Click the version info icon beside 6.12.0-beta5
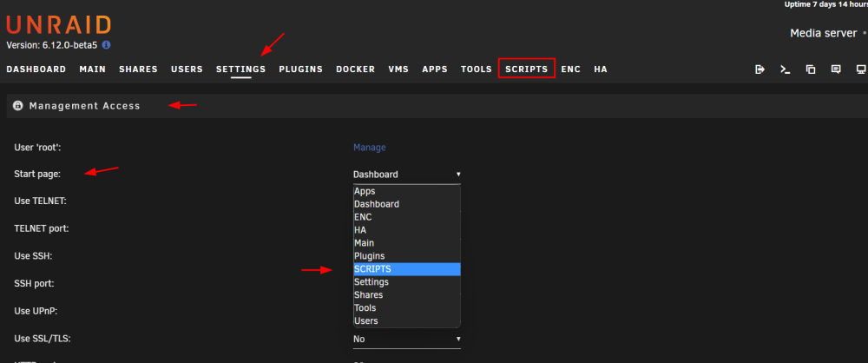Image resolution: width=868 pixels, height=363 pixels. pos(106,45)
